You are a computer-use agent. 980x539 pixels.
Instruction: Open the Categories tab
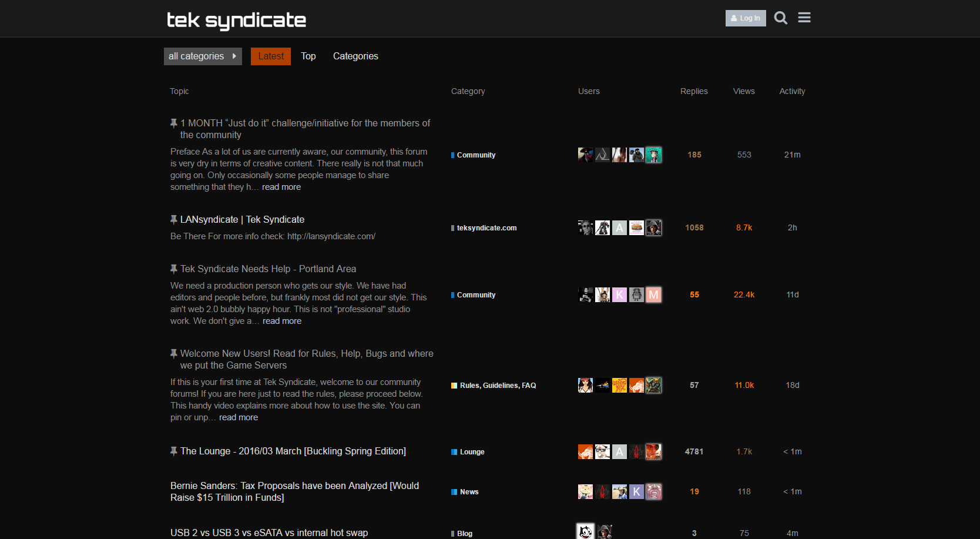355,56
